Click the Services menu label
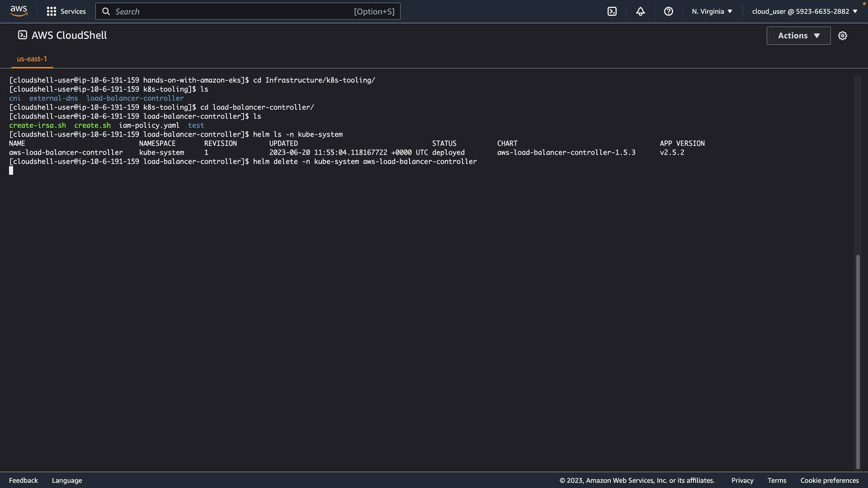868x488 pixels. pyautogui.click(x=73, y=11)
